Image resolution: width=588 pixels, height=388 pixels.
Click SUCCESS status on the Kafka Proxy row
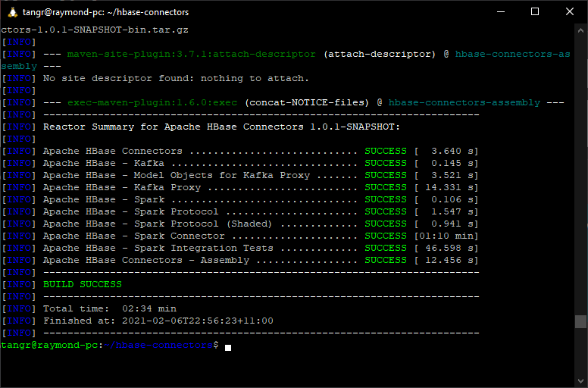(386, 187)
